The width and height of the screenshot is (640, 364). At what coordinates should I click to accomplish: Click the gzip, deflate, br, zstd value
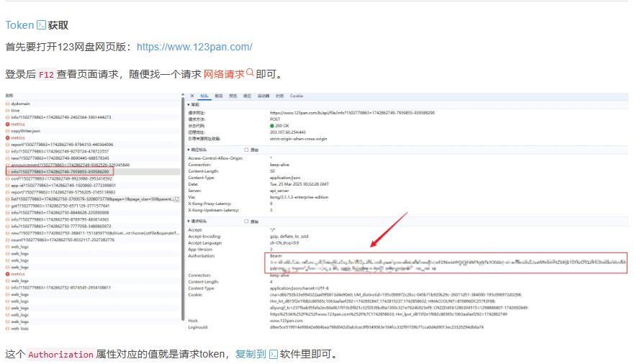(289, 236)
